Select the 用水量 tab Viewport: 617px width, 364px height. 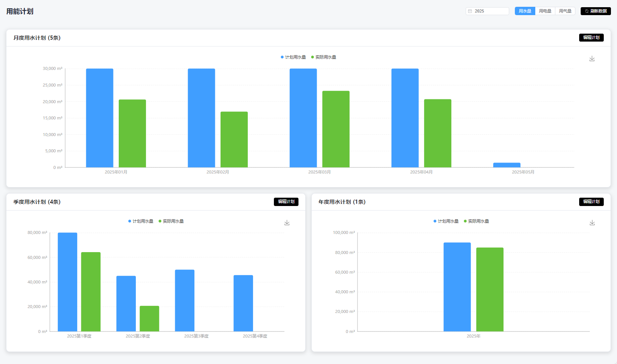click(525, 11)
